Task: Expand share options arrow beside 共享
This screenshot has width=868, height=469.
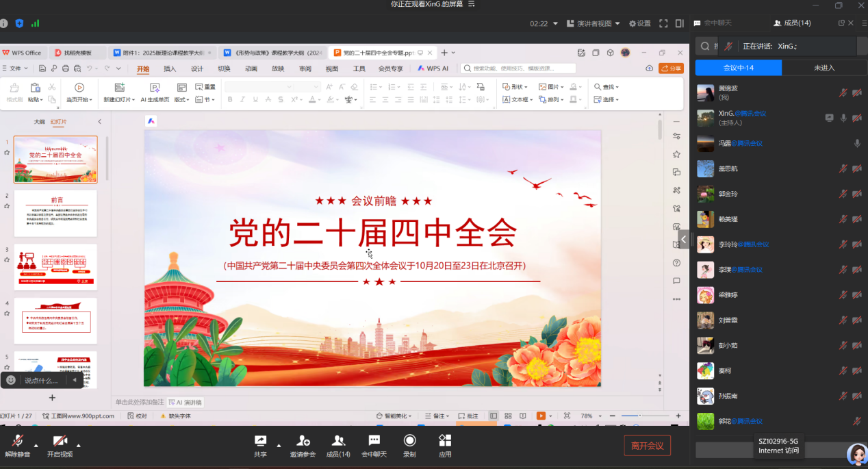Action: tap(278, 446)
